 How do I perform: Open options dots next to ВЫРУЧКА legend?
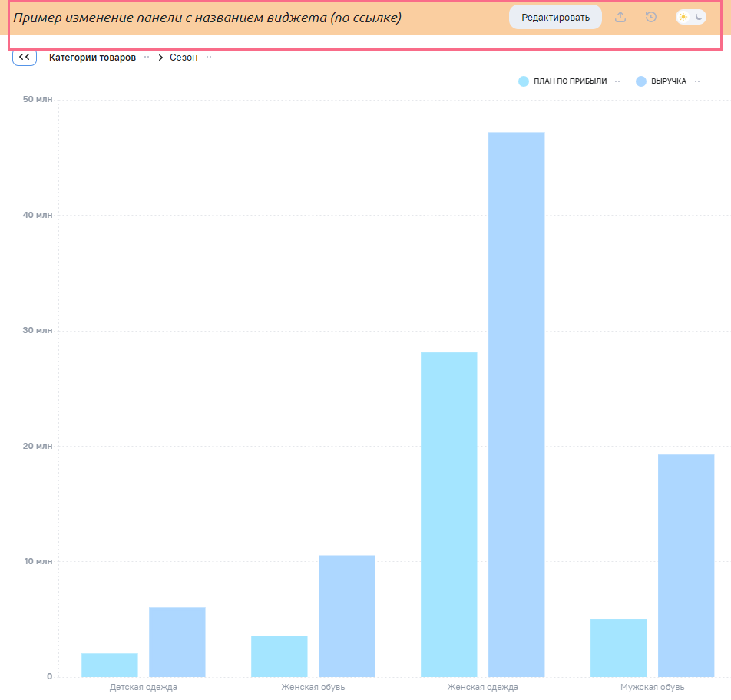[x=697, y=81]
